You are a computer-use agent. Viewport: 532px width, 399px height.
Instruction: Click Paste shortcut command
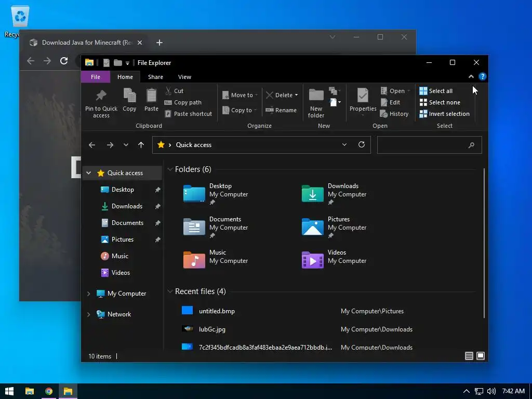(x=188, y=114)
